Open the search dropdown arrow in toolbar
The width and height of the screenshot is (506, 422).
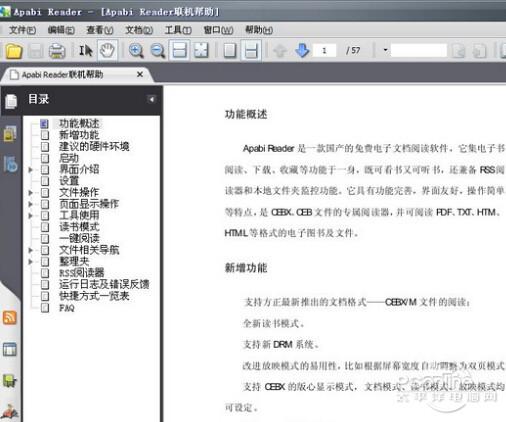pyautogui.click(x=385, y=50)
